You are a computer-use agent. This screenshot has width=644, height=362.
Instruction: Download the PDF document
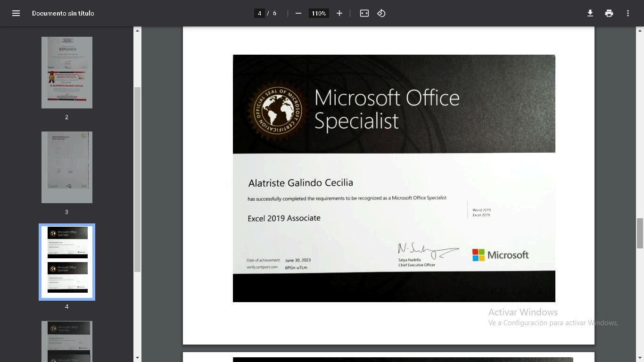[x=590, y=13]
